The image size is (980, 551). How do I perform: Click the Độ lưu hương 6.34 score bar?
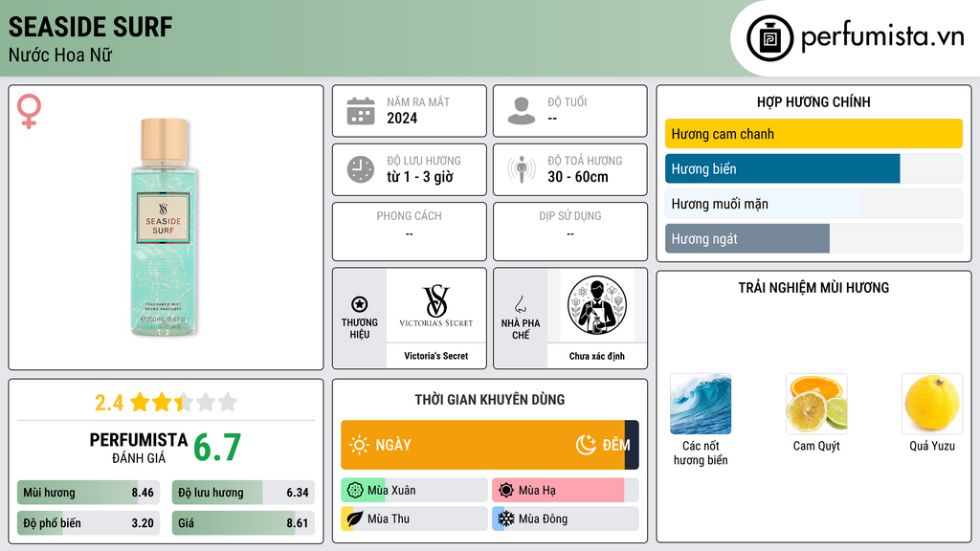243,493
